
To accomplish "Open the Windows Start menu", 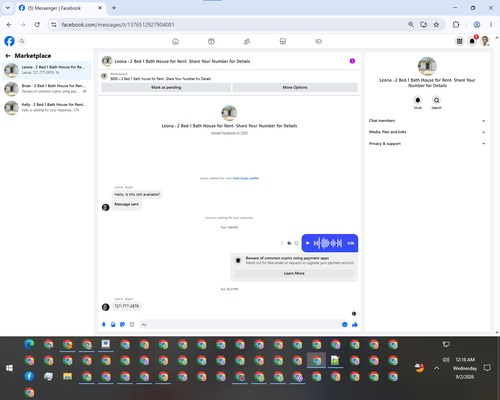I will click(x=9, y=368).
